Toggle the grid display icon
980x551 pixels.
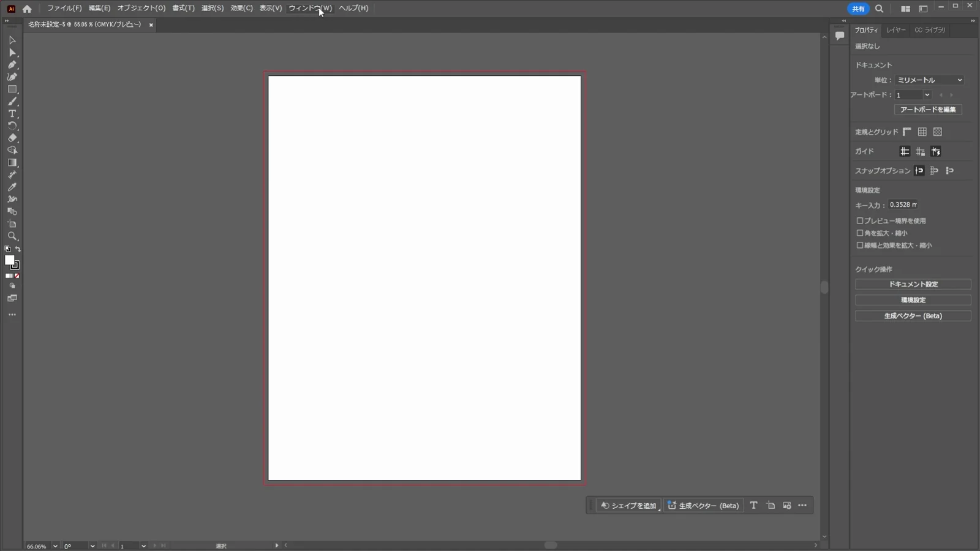tap(922, 132)
